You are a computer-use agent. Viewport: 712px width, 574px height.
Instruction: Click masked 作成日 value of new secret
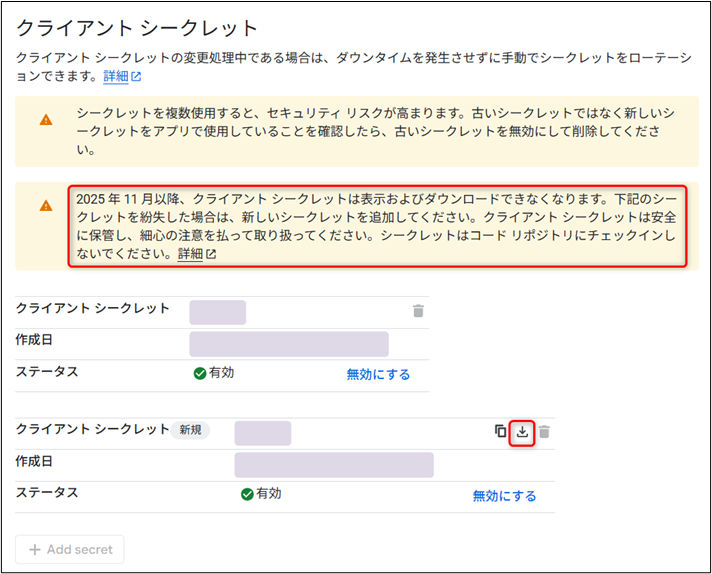coord(334,465)
